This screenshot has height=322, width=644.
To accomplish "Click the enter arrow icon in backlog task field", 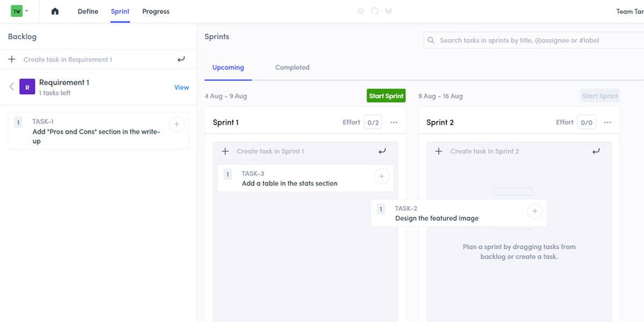I will click(x=181, y=59).
